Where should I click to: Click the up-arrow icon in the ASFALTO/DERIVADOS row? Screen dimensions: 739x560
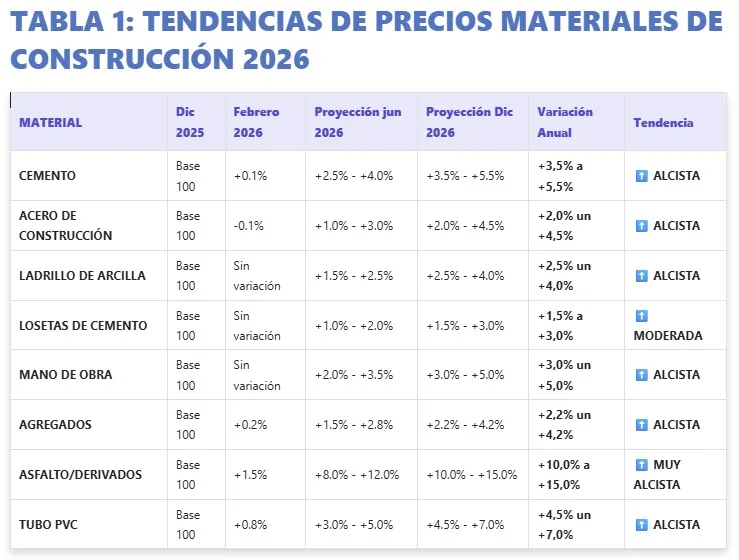pyautogui.click(x=641, y=465)
